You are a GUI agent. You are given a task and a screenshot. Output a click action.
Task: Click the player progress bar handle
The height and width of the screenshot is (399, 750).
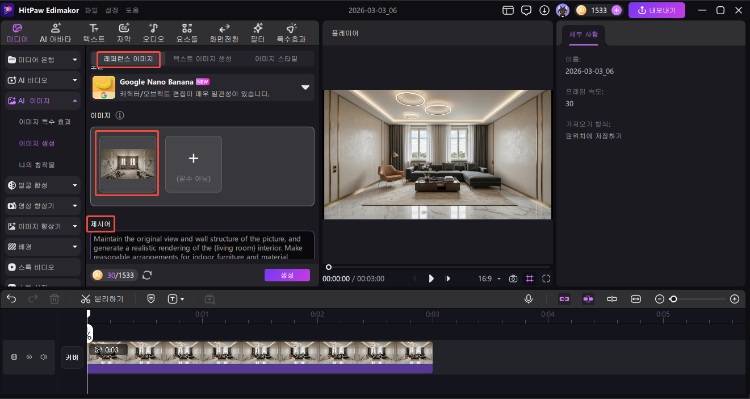click(x=329, y=267)
